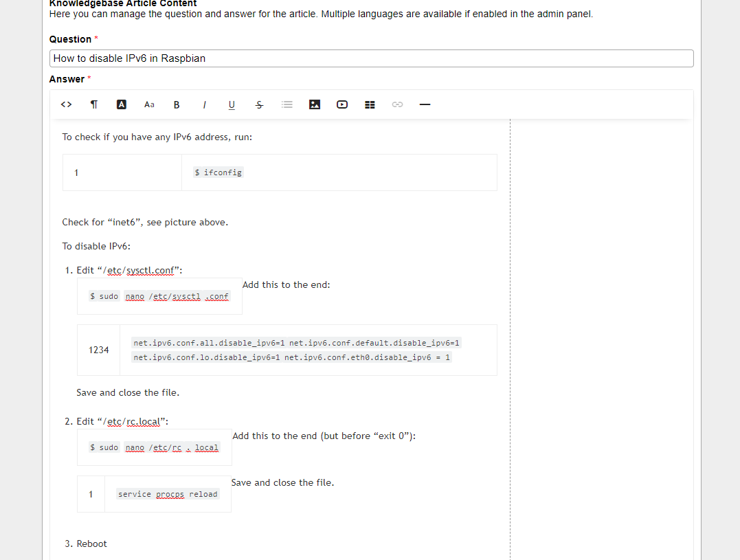
Task: Open the font size dropdown
Action: 149,105
